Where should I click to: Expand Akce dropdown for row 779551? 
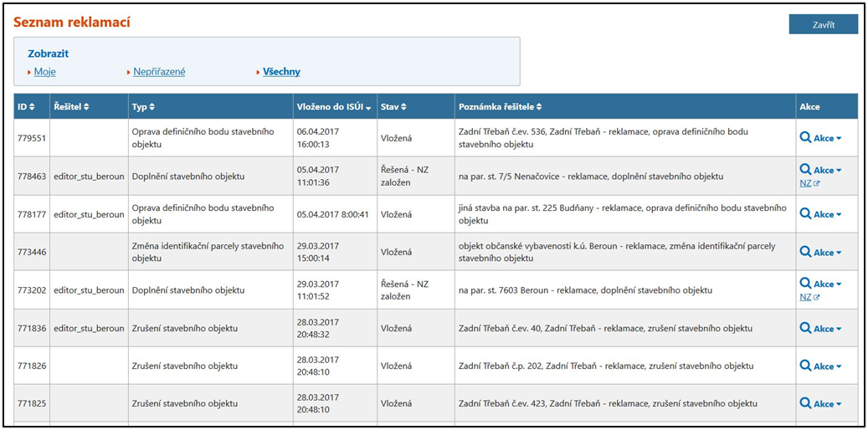click(x=827, y=138)
